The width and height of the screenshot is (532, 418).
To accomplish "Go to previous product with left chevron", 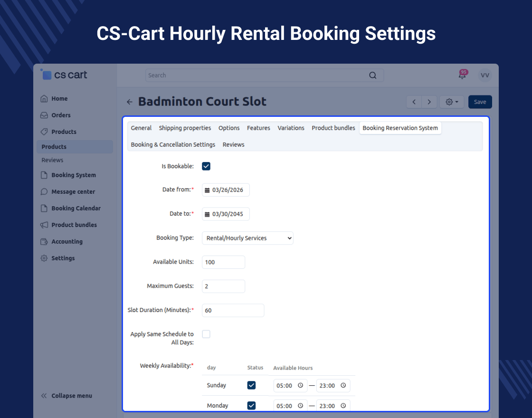I will pyautogui.click(x=414, y=102).
